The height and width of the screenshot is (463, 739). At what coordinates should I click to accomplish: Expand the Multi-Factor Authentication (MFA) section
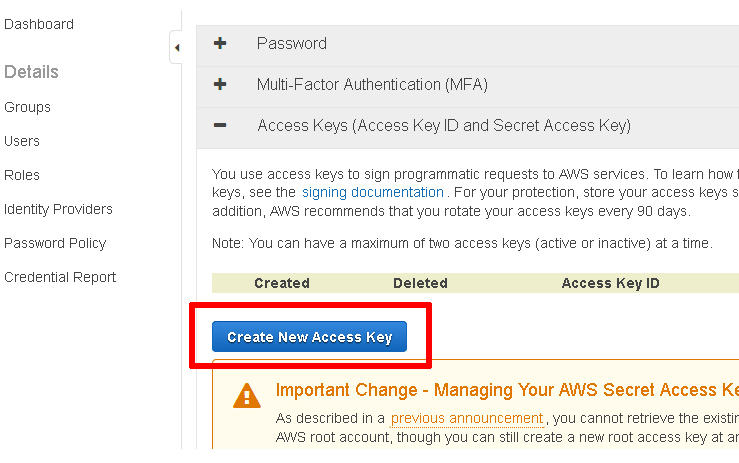coord(468,84)
